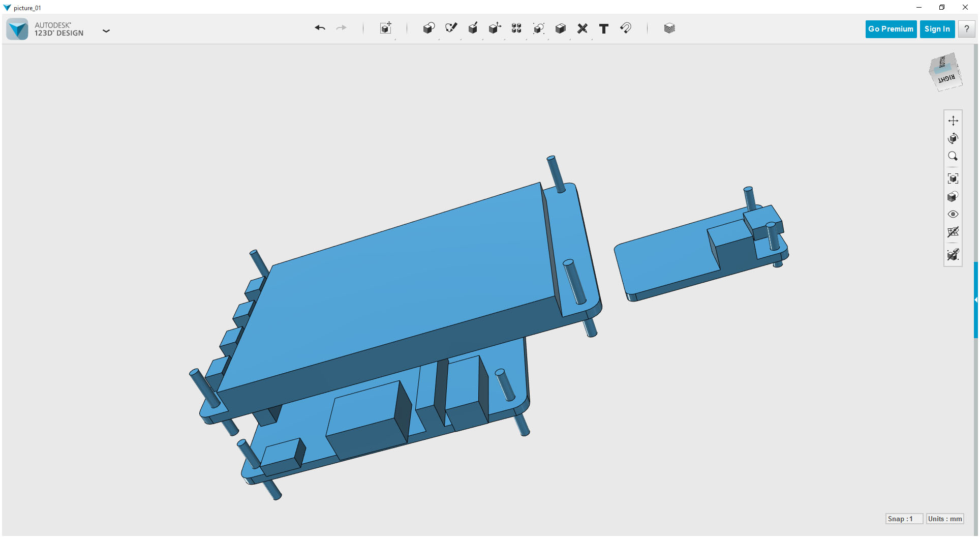Select the Orbit navigation tool
Image resolution: width=980 pixels, height=538 pixels.
pos(953,138)
